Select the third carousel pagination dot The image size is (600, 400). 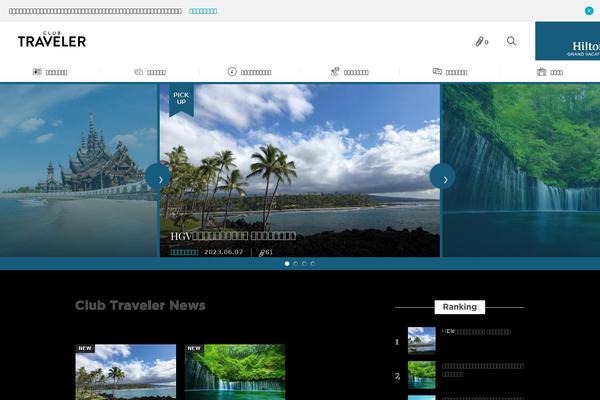304,264
